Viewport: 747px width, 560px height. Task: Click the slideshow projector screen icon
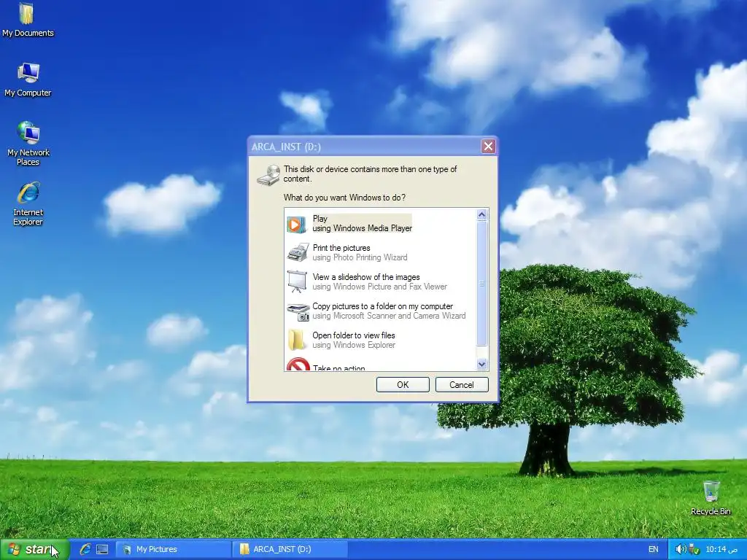(x=297, y=281)
